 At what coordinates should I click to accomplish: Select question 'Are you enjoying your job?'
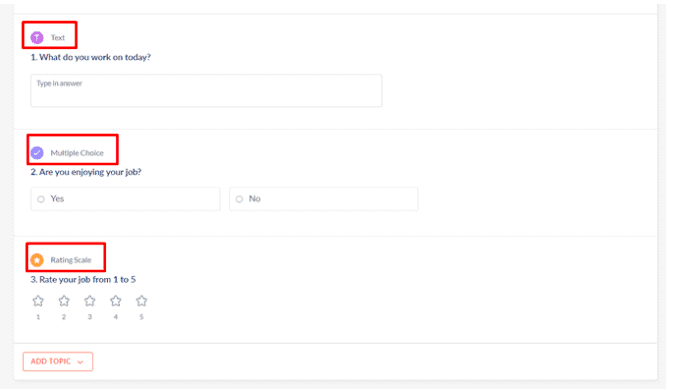[86, 172]
